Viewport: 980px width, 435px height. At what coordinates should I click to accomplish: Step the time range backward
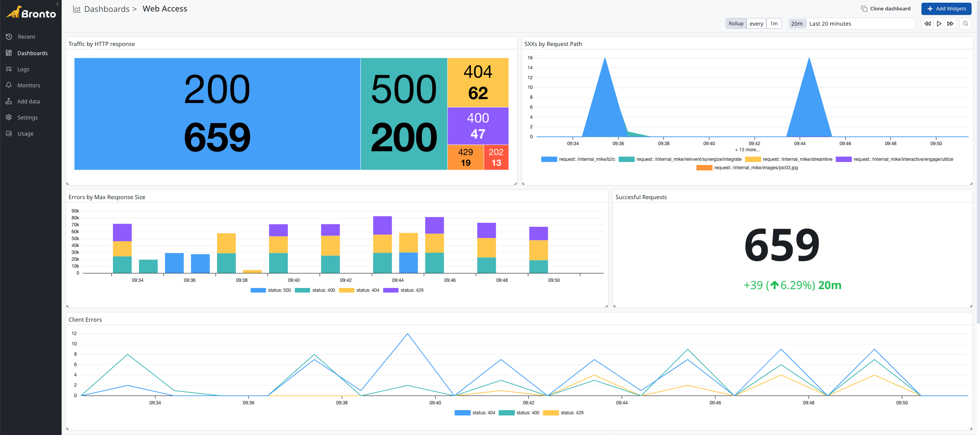pyautogui.click(x=927, y=23)
